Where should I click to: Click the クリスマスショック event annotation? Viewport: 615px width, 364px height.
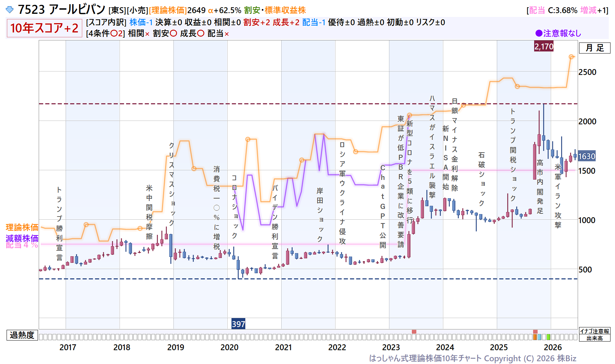172,184
